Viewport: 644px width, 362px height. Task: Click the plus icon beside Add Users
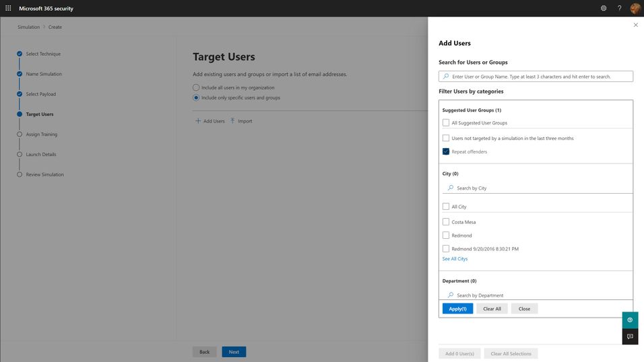198,120
